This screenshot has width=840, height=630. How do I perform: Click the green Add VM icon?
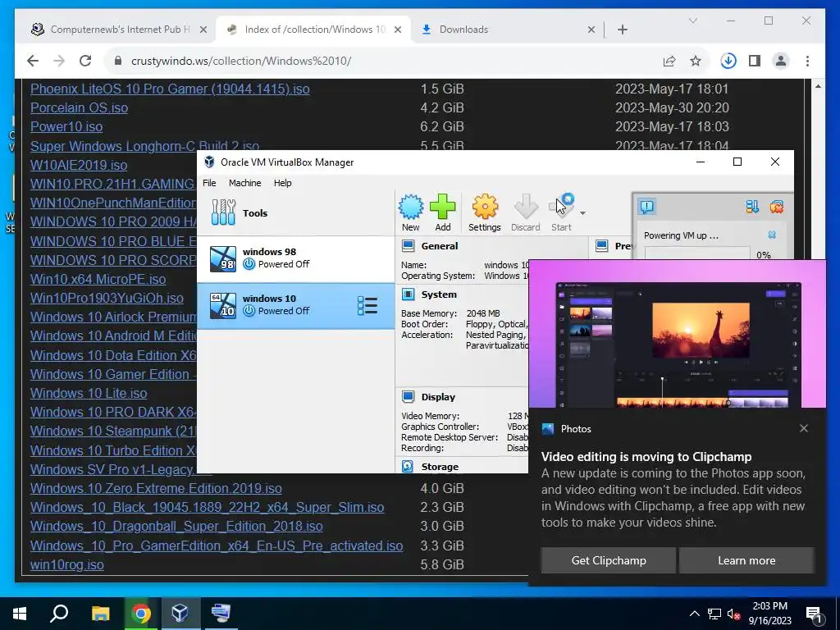(x=442, y=212)
